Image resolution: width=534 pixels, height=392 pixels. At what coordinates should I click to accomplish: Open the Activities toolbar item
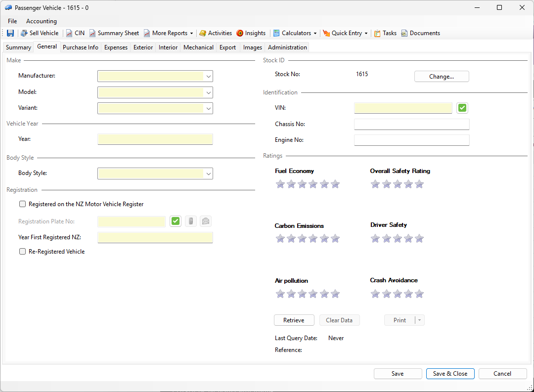[x=216, y=33]
